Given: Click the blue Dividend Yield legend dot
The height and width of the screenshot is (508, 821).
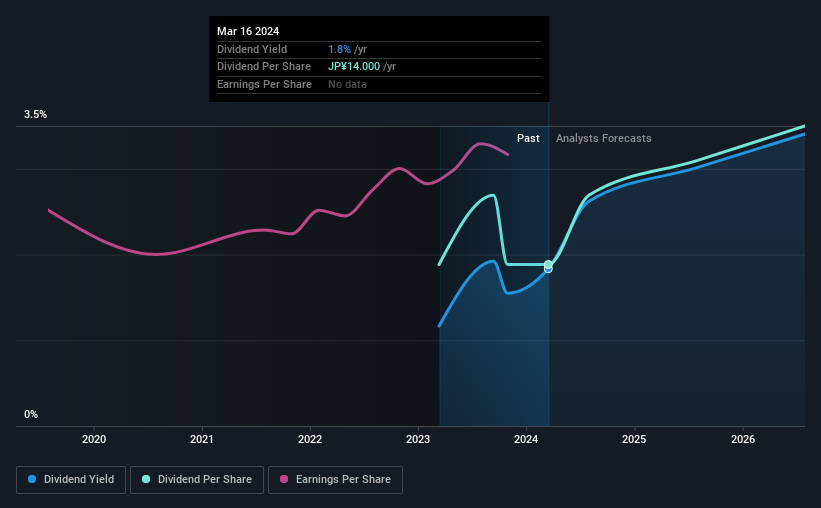Looking at the screenshot, I should [32, 479].
